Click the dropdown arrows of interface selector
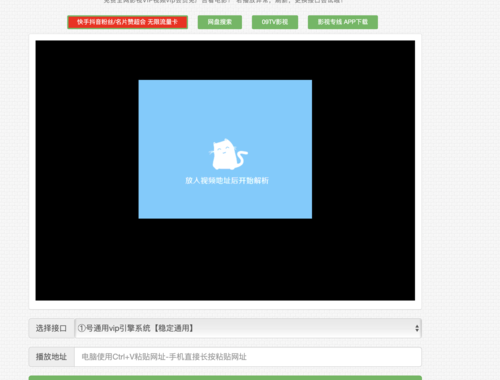The image size is (500, 380). [417, 328]
